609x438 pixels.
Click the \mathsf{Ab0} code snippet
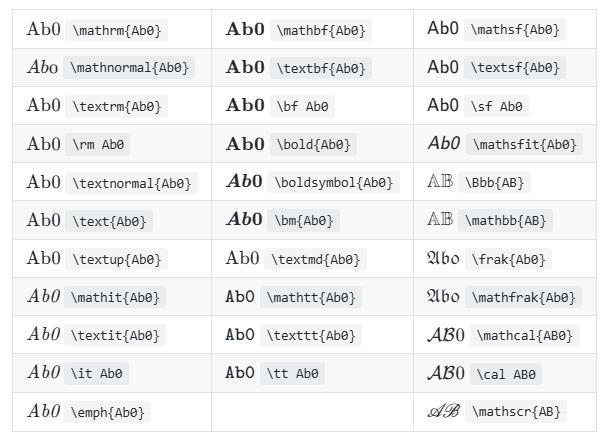515,30
